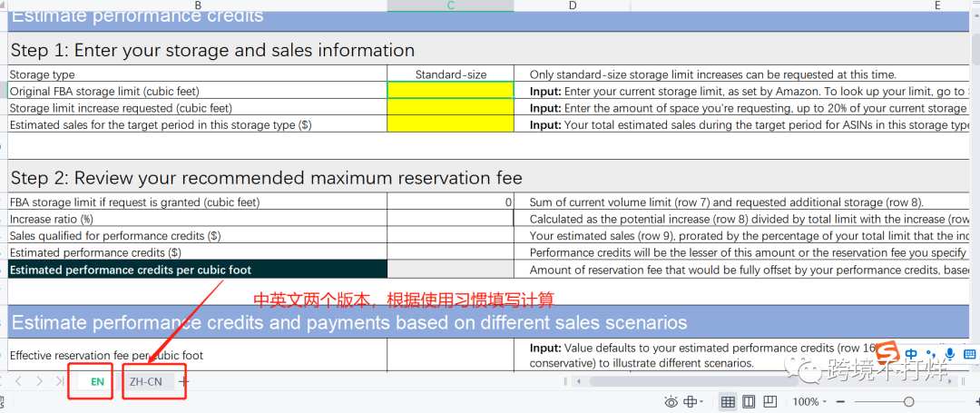Switch to page layout view
Screen dimensions: 980x413
tap(749, 402)
